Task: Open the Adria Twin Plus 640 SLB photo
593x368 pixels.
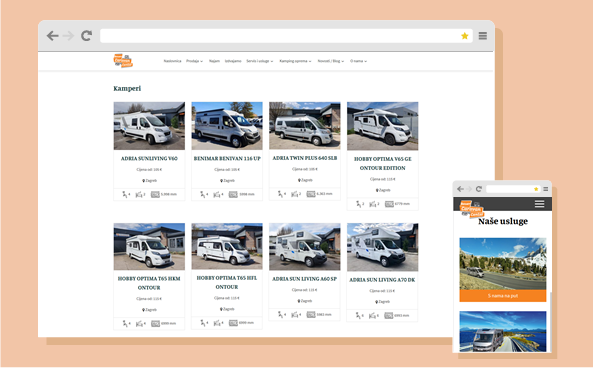Action: pos(305,126)
